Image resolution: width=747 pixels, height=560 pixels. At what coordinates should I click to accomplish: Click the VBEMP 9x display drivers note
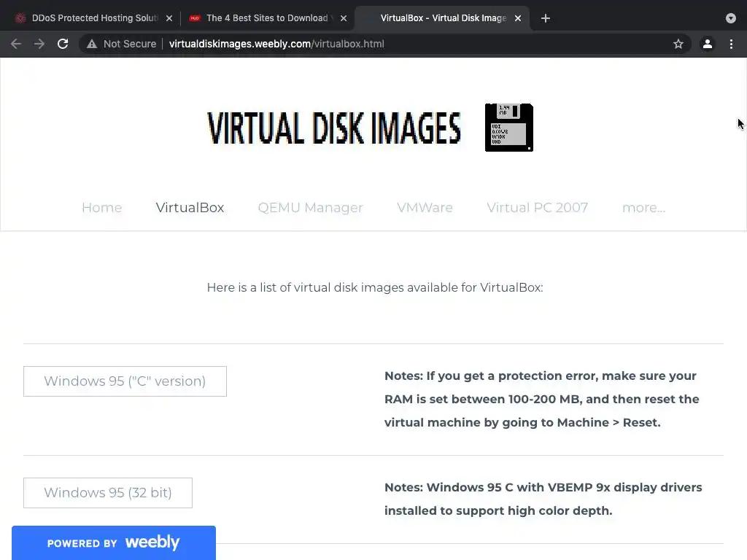pyautogui.click(x=543, y=499)
